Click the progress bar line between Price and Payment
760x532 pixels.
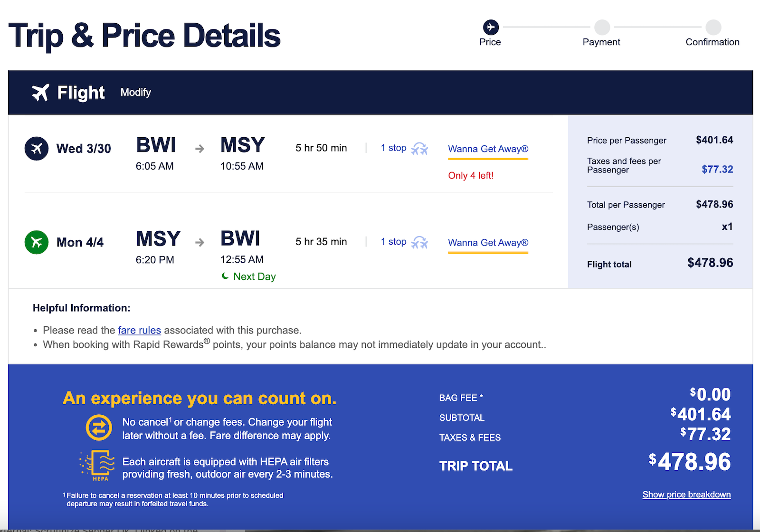(x=546, y=27)
